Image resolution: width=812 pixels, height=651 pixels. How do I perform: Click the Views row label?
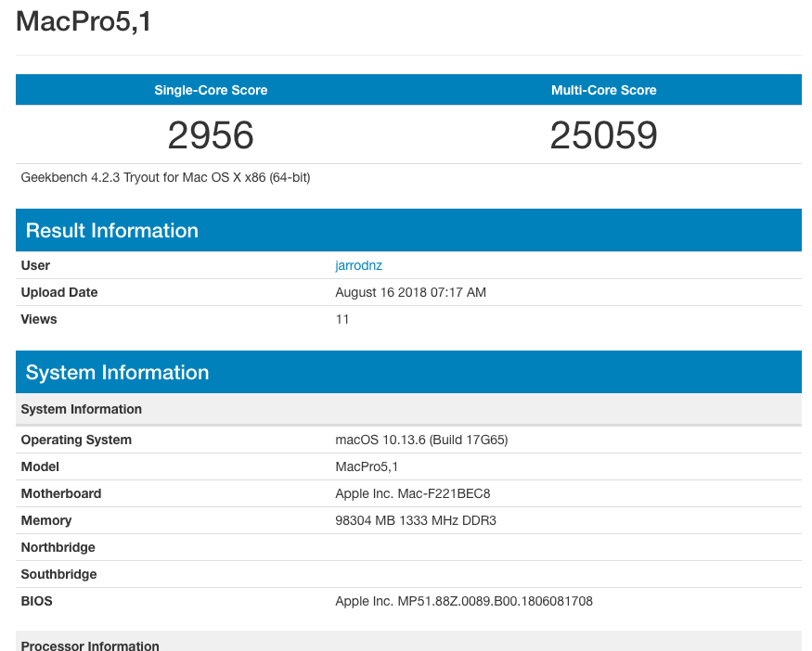click(39, 319)
